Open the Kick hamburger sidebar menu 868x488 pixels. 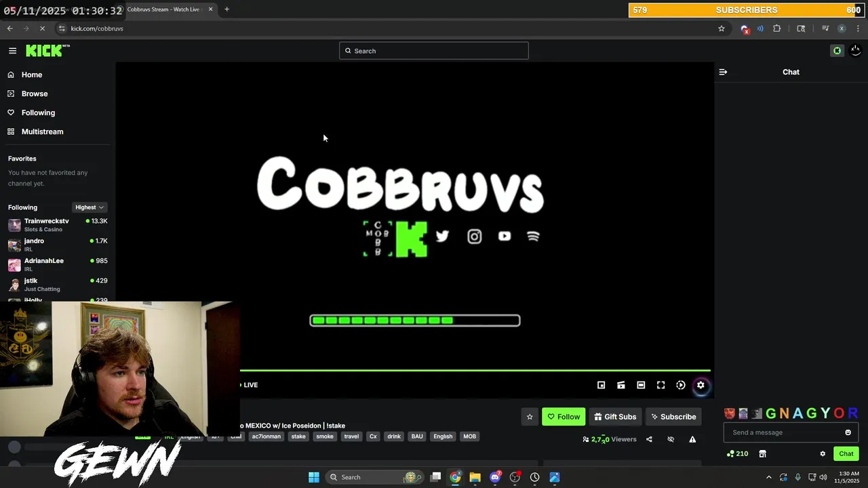point(12,51)
